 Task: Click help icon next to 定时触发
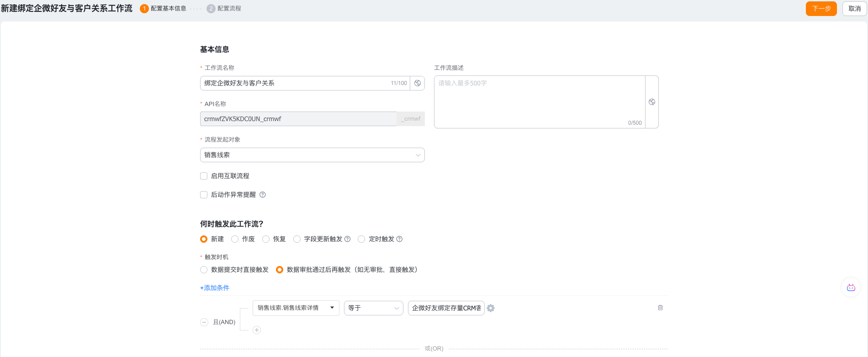[399, 239]
